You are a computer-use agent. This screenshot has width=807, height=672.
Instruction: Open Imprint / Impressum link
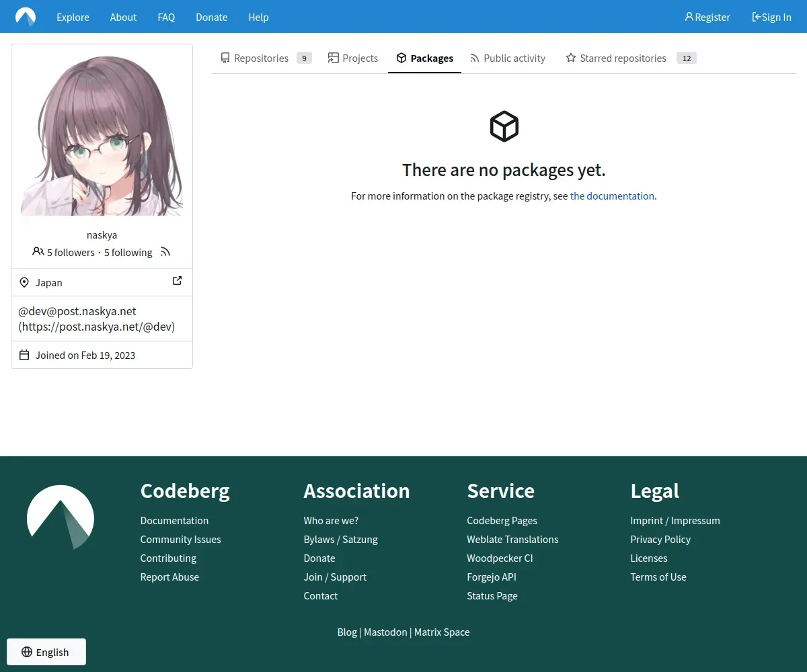click(x=675, y=521)
